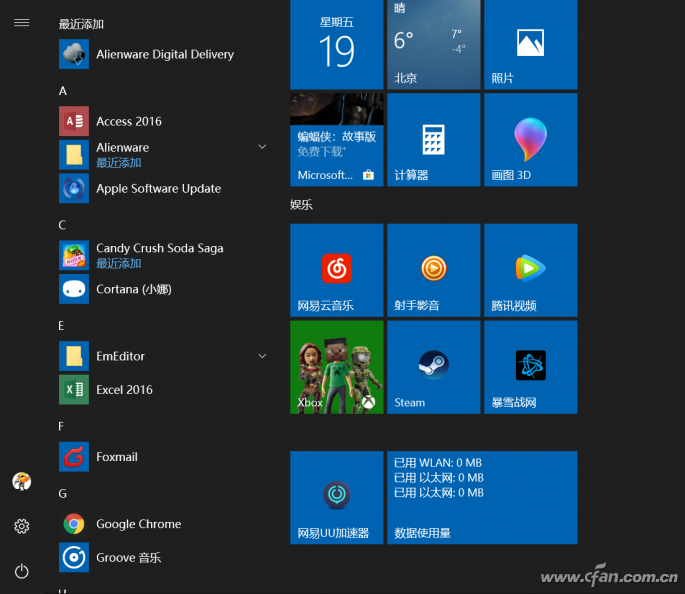
Task: Click the 最近添加 heading at top
Action: (x=81, y=24)
